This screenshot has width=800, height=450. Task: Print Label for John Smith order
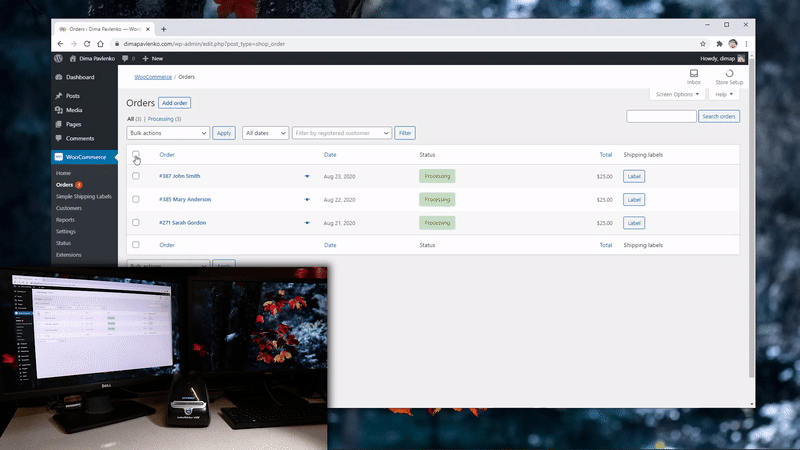point(634,176)
